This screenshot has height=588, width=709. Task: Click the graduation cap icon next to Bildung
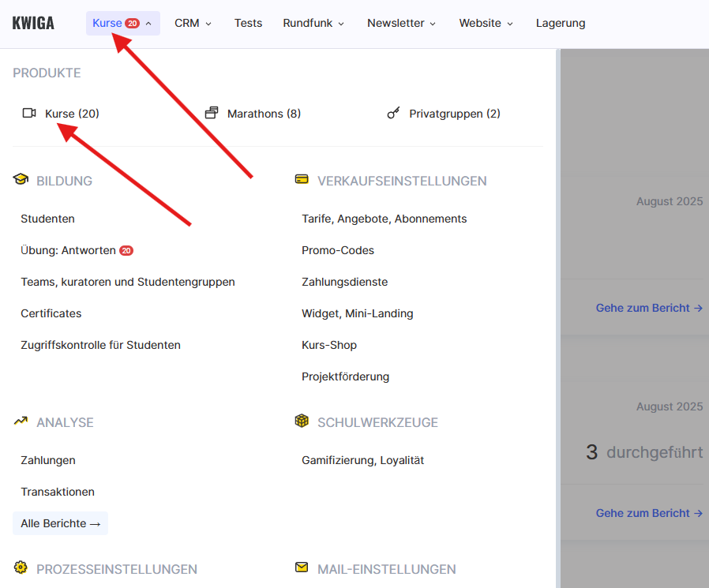pos(21,180)
